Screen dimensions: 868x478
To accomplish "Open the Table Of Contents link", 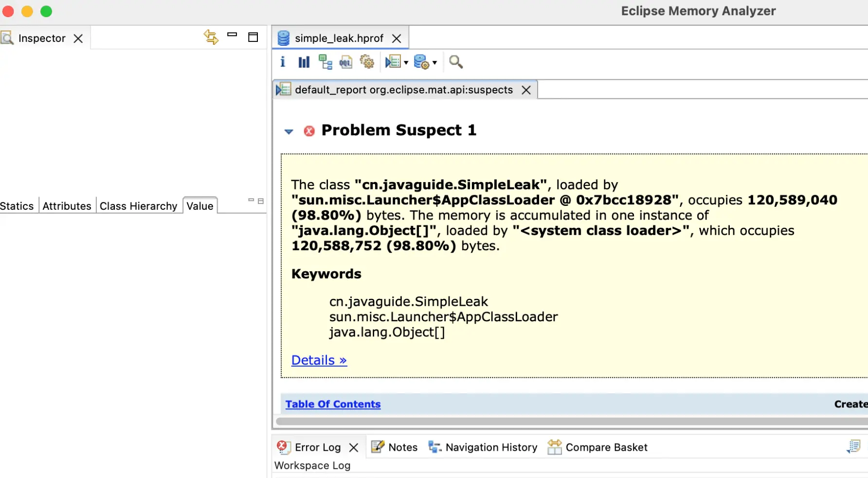I will click(333, 404).
